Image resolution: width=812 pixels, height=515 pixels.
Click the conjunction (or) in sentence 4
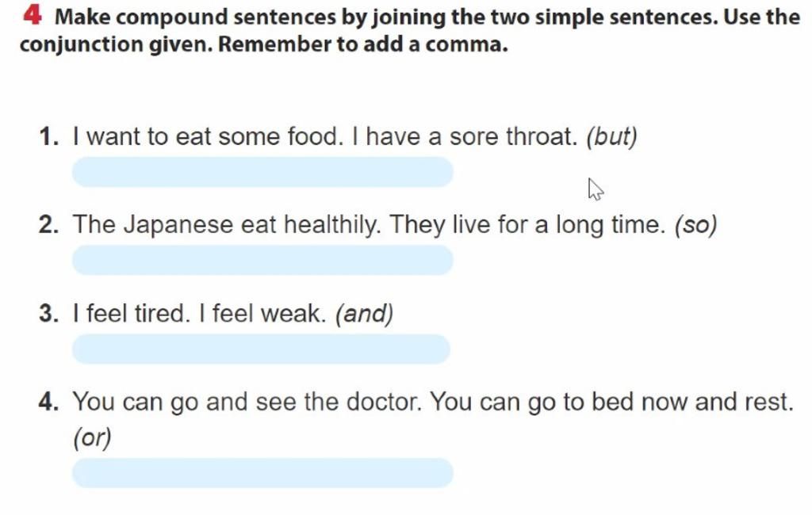pos(92,438)
